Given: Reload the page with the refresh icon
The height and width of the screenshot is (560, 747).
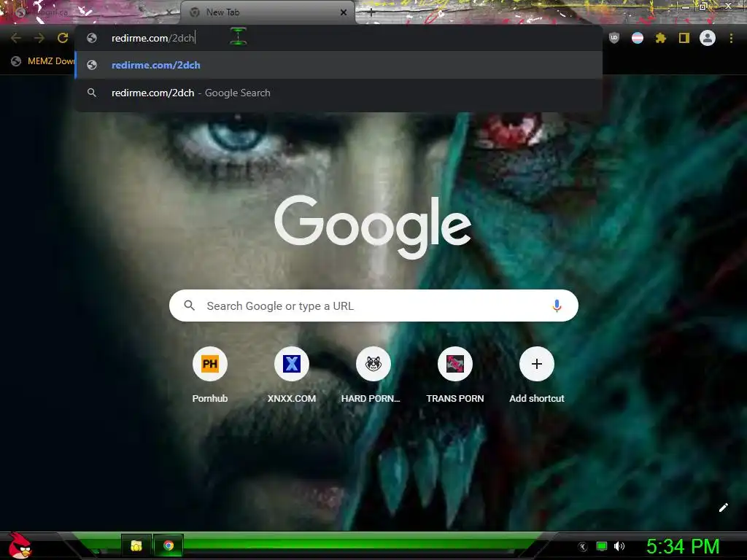Looking at the screenshot, I should [x=63, y=38].
